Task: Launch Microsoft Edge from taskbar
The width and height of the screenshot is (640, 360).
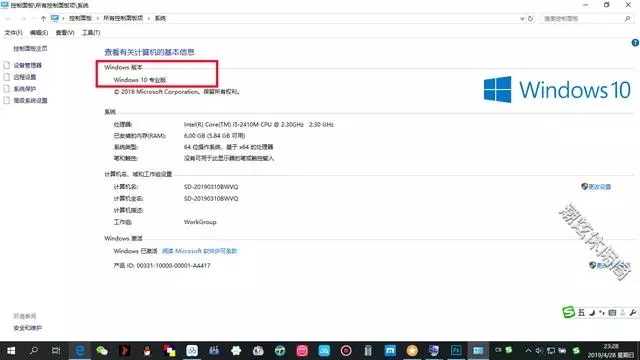Action: [x=80, y=351]
